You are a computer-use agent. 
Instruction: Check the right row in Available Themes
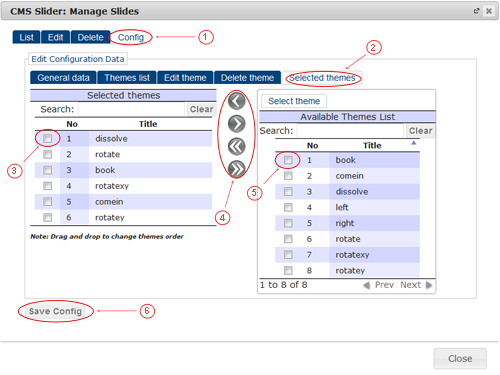(x=288, y=223)
